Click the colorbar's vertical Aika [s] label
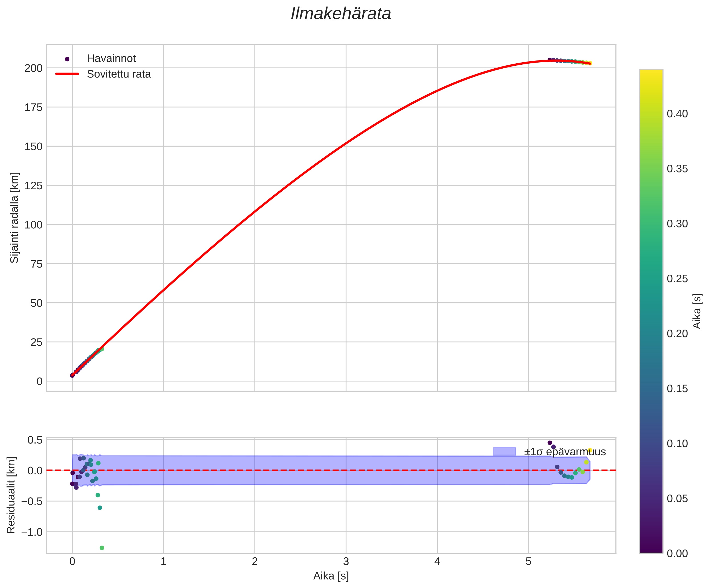This screenshot has width=709, height=588. pos(697,311)
